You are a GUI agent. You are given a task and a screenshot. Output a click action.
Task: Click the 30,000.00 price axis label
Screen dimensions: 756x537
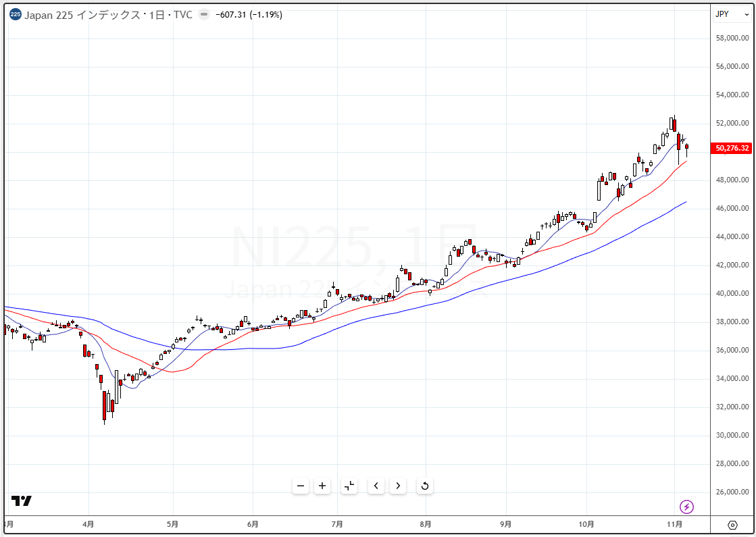pos(731,436)
